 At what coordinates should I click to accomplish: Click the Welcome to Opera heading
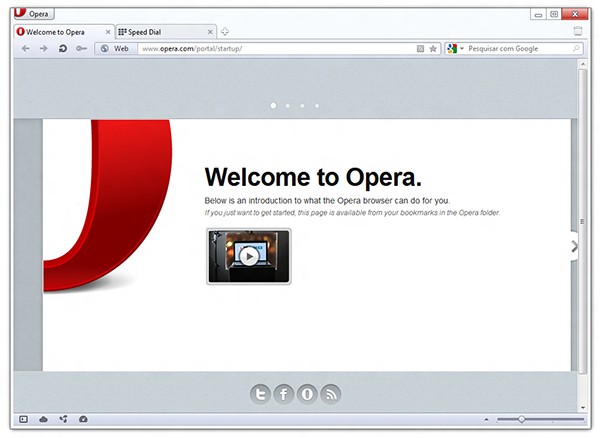[x=313, y=177]
